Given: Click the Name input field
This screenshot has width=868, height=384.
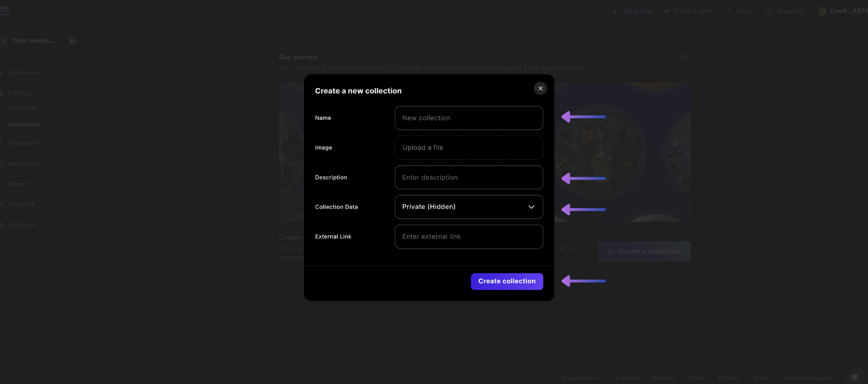Looking at the screenshot, I should point(469,118).
